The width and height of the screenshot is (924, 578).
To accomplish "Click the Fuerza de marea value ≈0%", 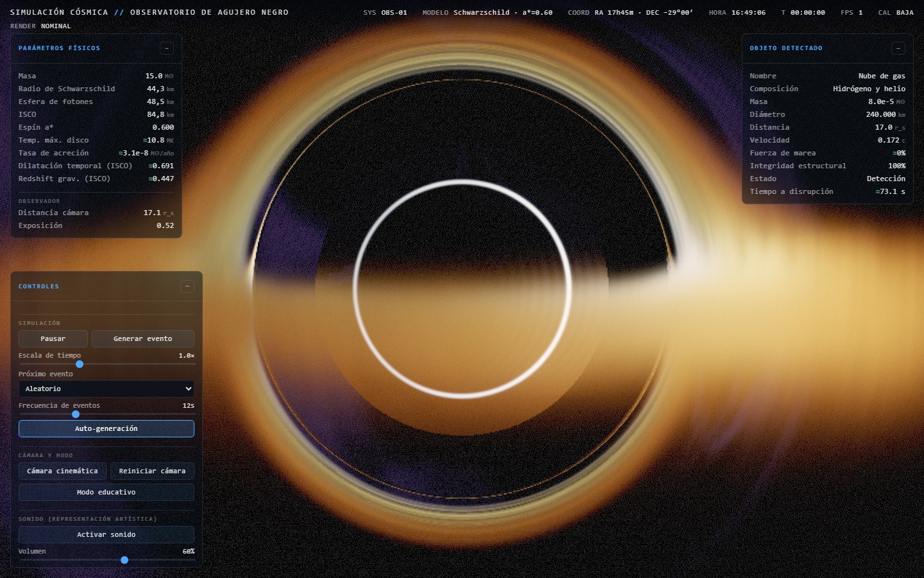I will [x=899, y=153].
